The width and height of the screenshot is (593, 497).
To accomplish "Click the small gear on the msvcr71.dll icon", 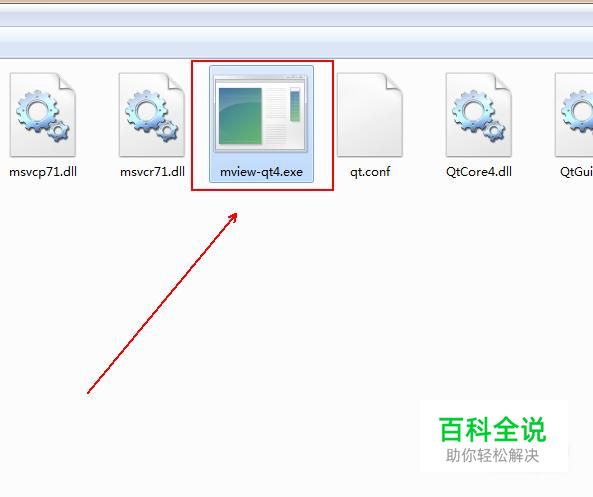I will [x=167, y=131].
